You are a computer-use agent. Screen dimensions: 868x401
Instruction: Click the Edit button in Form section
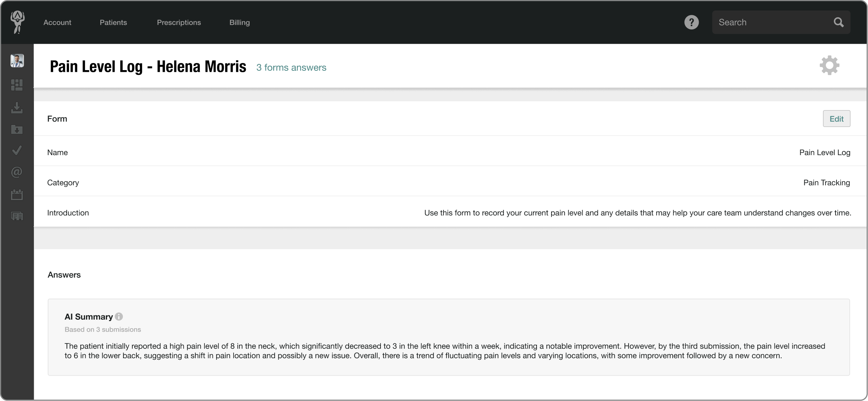(837, 119)
